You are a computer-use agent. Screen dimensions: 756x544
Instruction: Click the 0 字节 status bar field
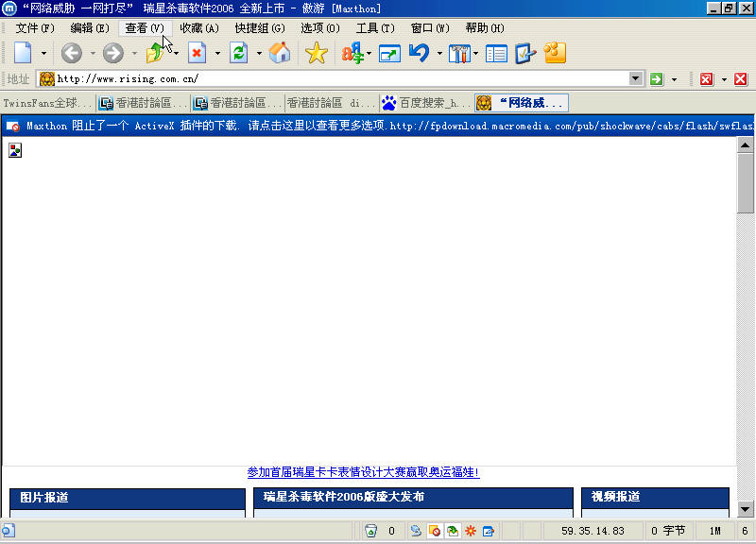pos(668,531)
